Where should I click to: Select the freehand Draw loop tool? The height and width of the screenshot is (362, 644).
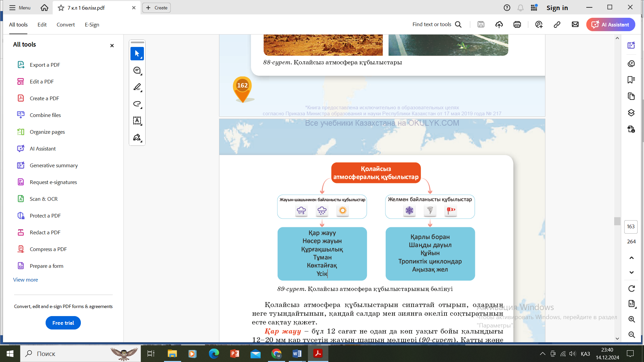click(x=137, y=104)
